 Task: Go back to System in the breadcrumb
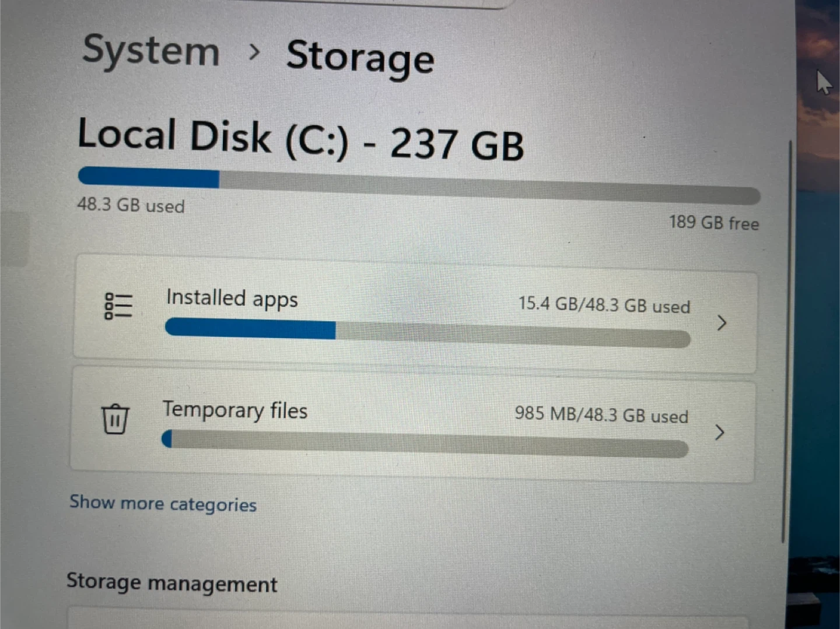(x=151, y=51)
